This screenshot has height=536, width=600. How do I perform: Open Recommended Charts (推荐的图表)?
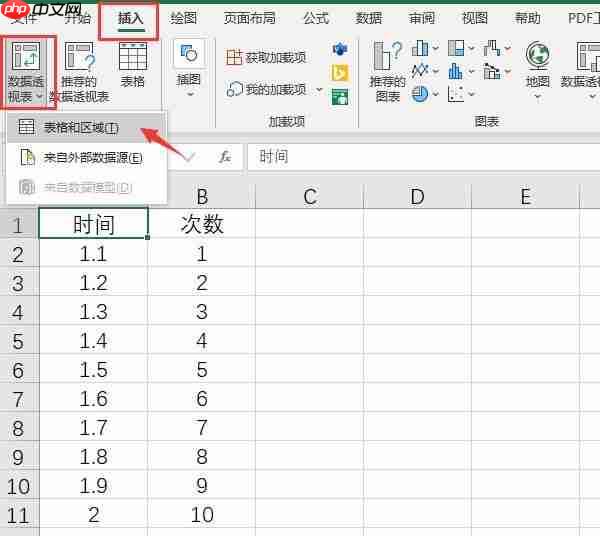[x=388, y=72]
